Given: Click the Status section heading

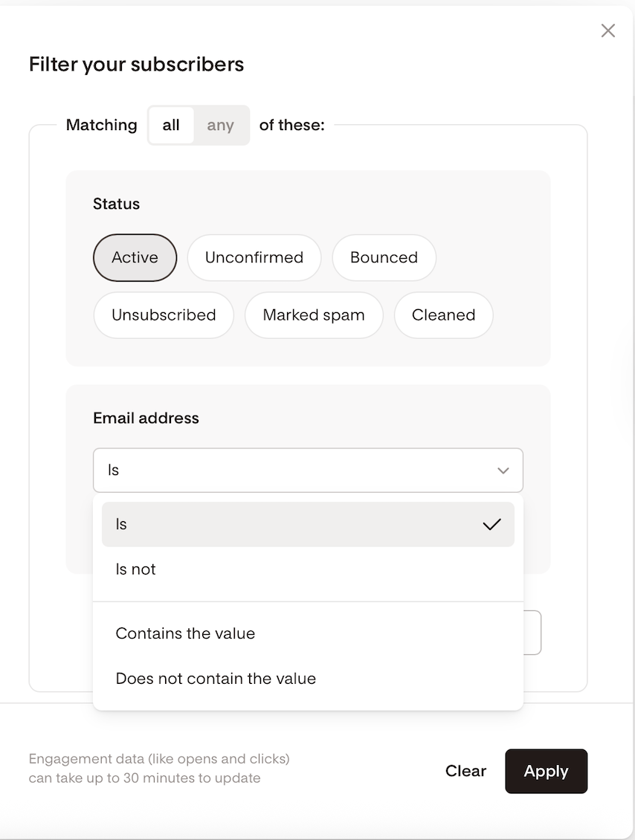Looking at the screenshot, I should [116, 204].
